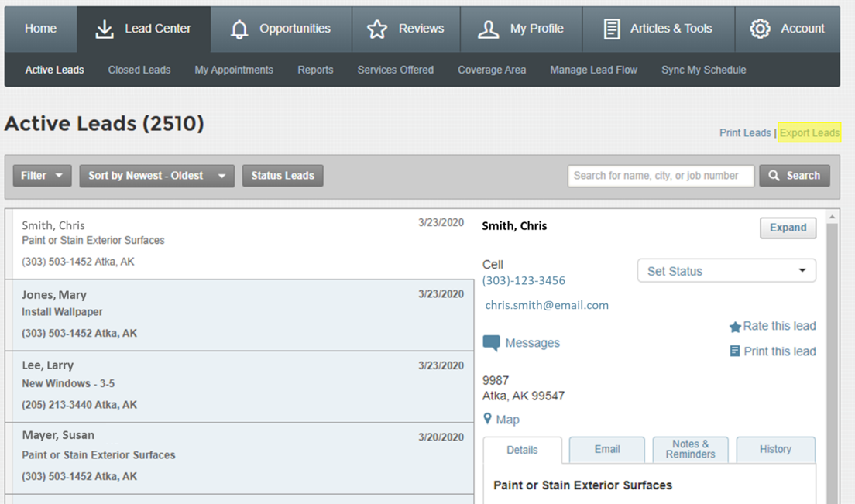Image resolution: width=855 pixels, height=504 pixels.
Task: Open the Articles & Tools menu label
Action: (671, 29)
